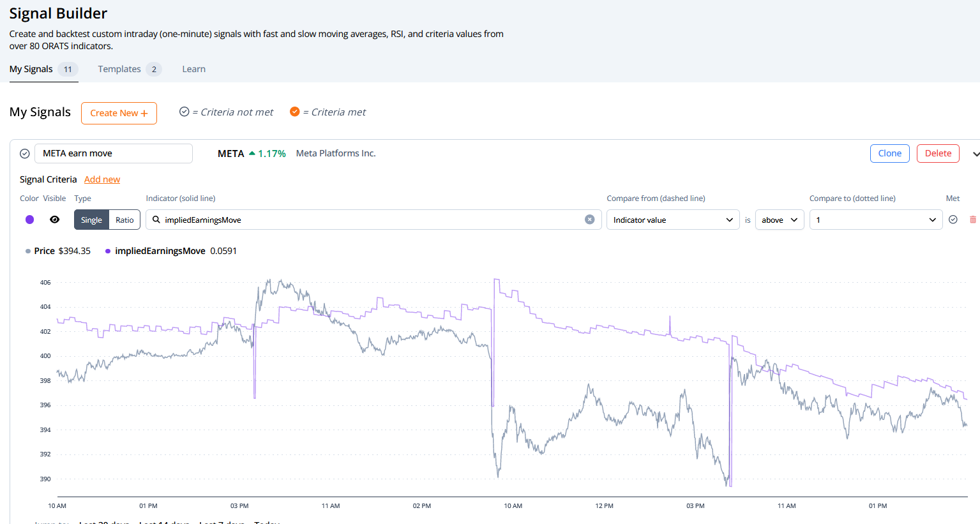The height and width of the screenshot is (524, 980).
Task: Open the Learn tab
Action: pos(193,69)
